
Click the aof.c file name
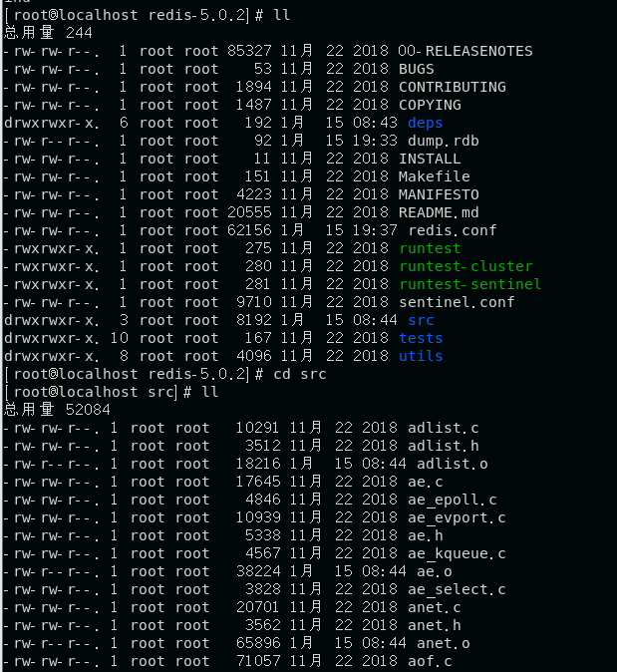tap(430, 661)
